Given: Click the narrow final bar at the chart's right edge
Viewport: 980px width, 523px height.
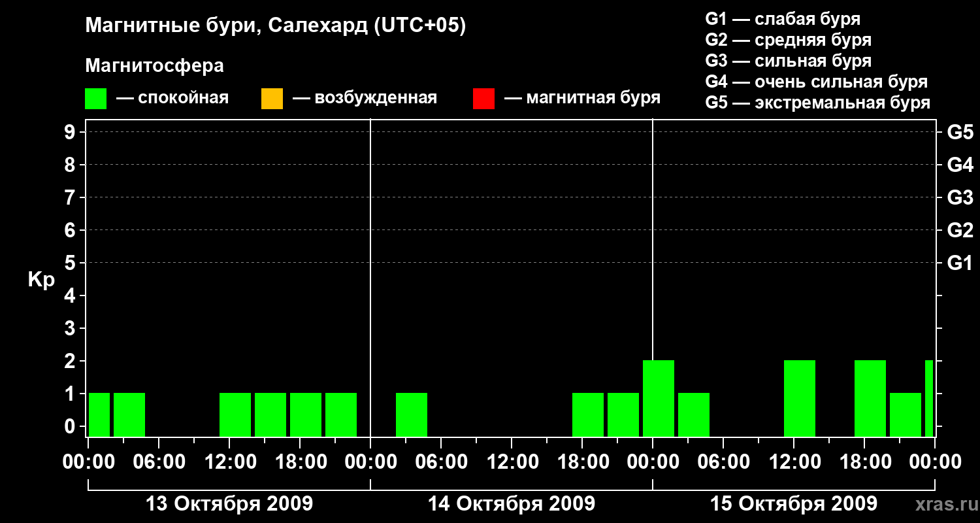Looking at the screenshot, I should [929, 398].
